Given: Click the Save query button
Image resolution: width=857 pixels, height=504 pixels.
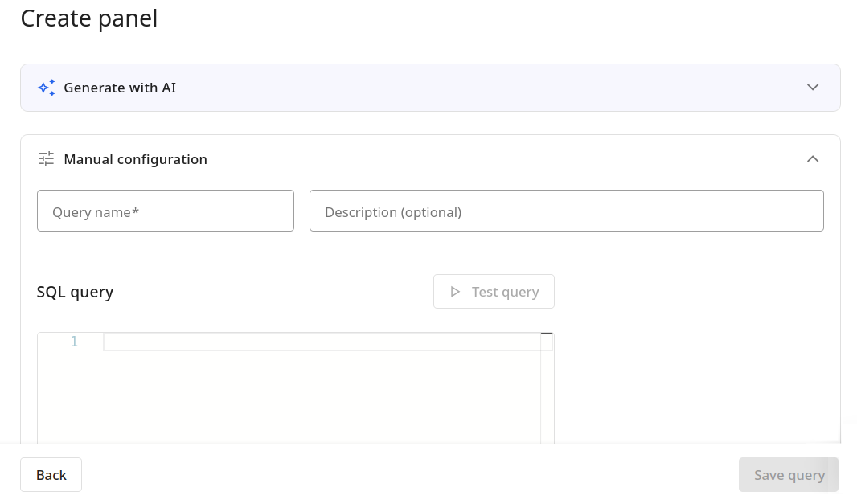Looking at the screenshot, I should click(789, 475).
